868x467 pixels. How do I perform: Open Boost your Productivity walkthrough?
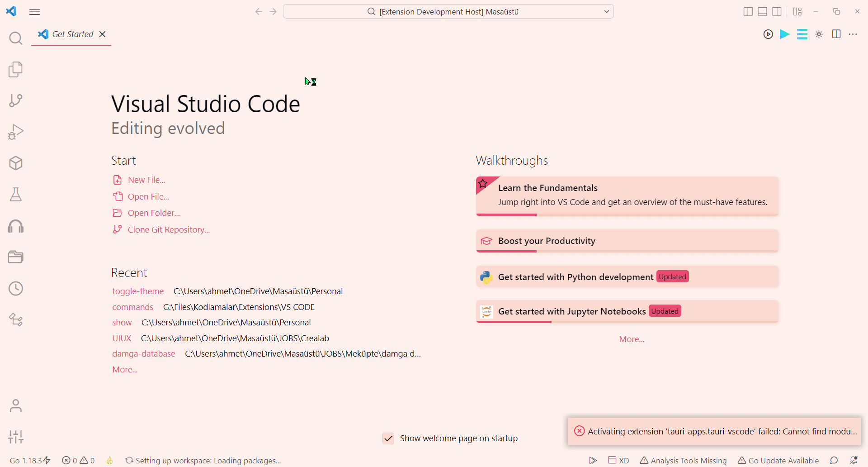tap(627, 241)
